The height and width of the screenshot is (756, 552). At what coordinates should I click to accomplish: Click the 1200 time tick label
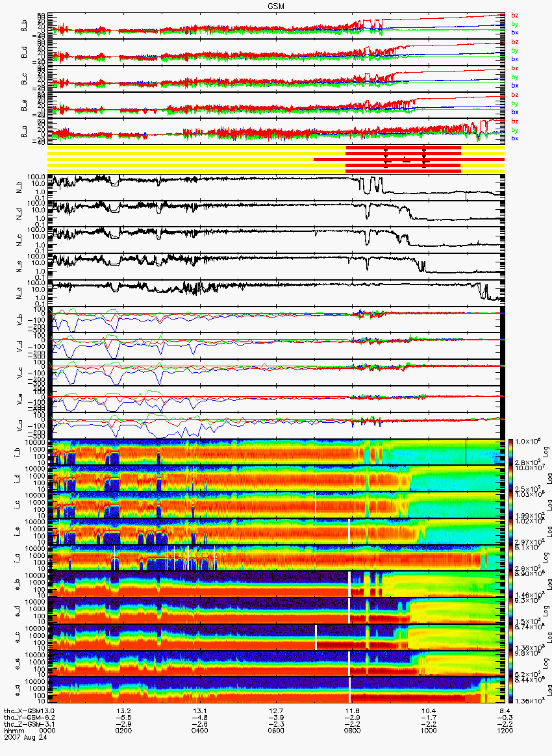tap(505, 731)
